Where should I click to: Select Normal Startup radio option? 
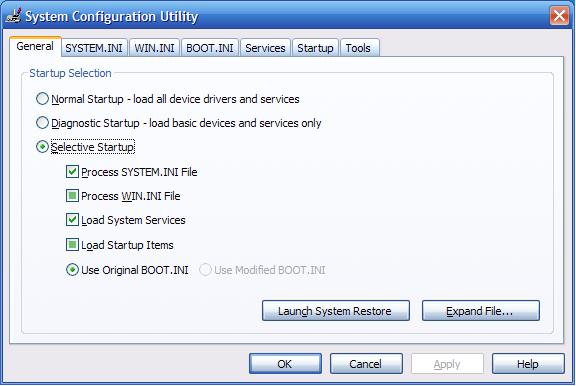42,99
